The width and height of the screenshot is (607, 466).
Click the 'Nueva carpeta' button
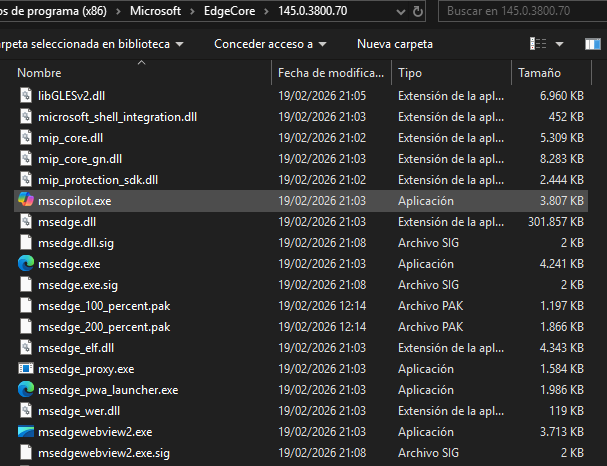[395, 45]
